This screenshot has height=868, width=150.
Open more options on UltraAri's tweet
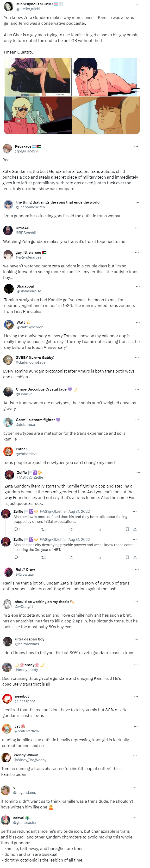coord(137,228)
